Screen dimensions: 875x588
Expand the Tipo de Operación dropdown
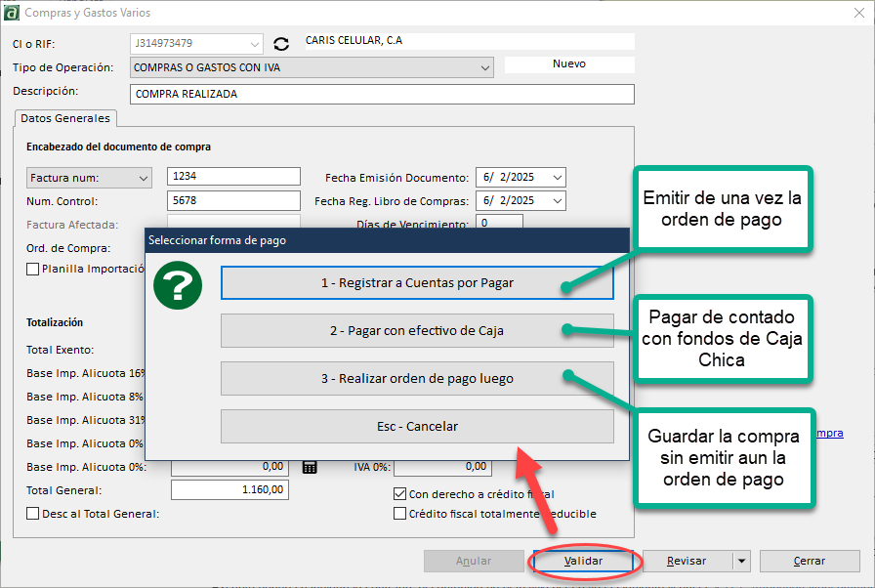point(485,68)
